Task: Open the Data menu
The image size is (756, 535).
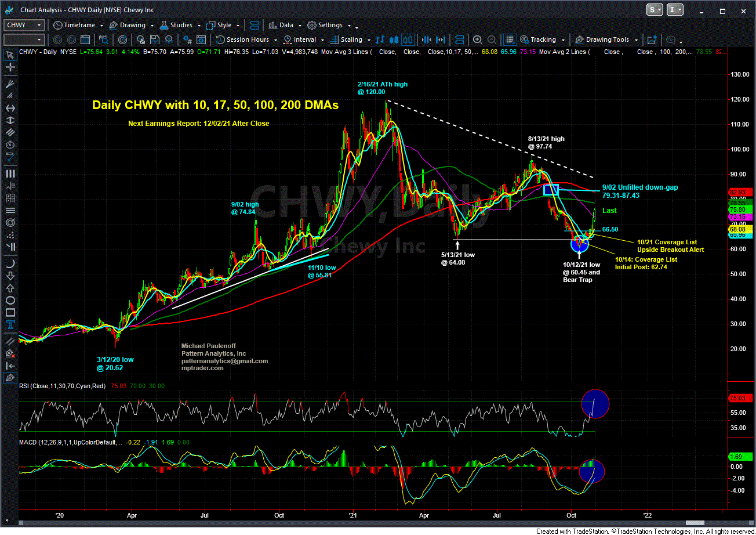Action: [281, 25]
